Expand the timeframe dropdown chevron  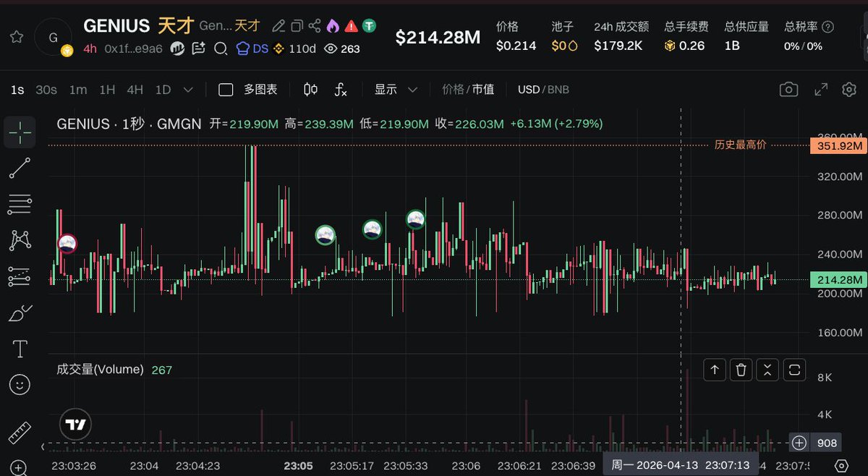pos(188,90)
